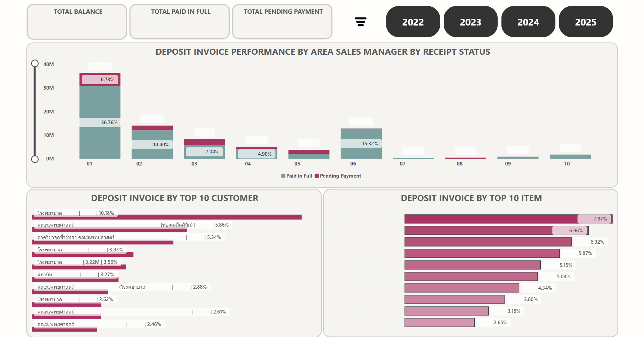Select the customer row showing 2.61%
Image resolution: width=644 pixels, height=337 pixels.
click(66, 317)
